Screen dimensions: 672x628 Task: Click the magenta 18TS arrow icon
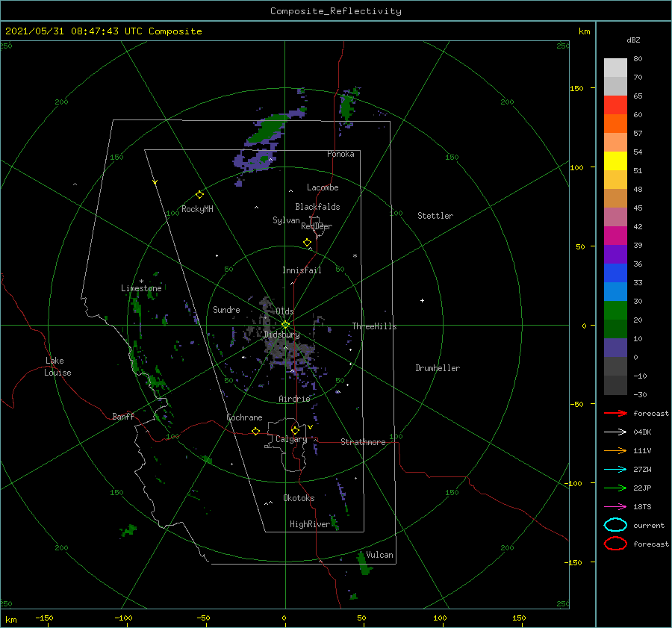[x=615, y=507]
